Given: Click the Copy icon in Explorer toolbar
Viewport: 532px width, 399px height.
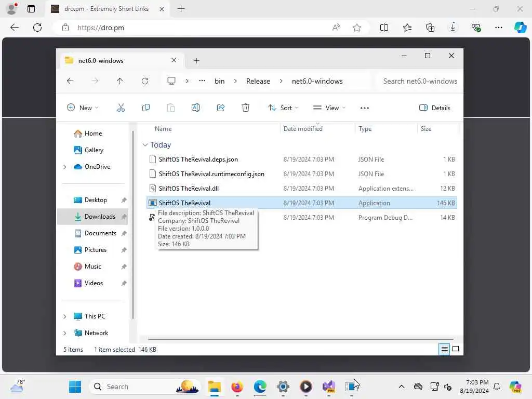Looking at the screenshot, I should click(x=146, y=108).
